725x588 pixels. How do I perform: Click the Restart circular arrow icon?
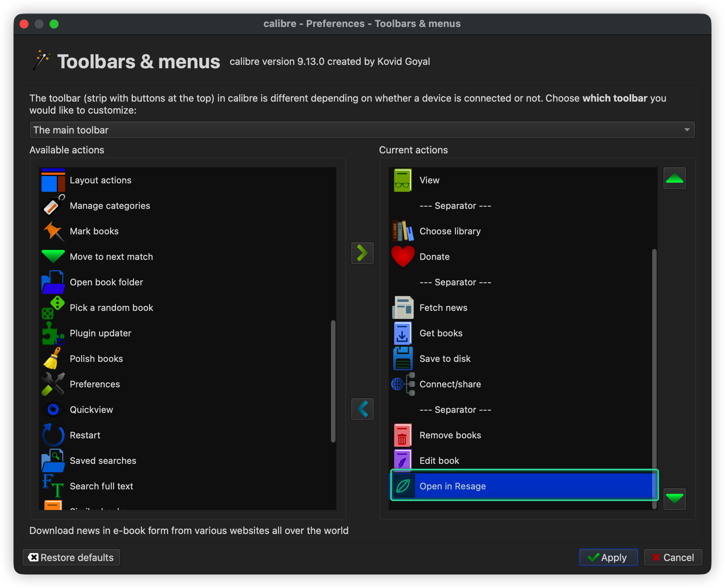(53, 435)
